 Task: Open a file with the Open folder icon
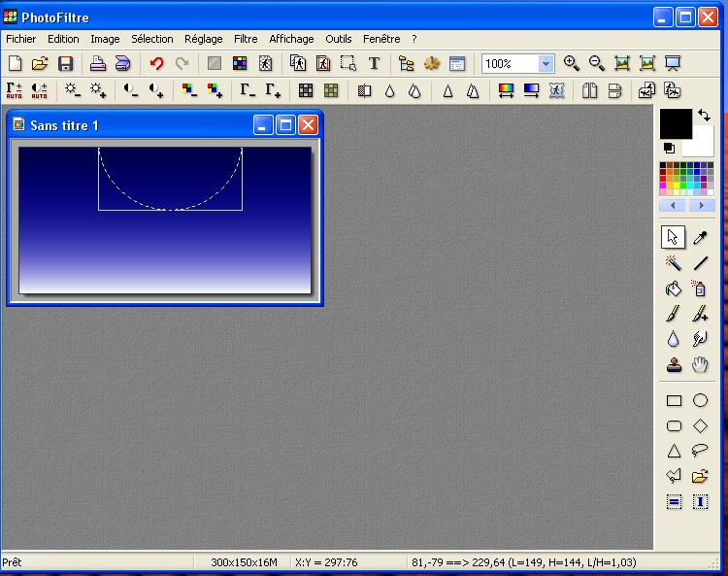click(40, 63)
